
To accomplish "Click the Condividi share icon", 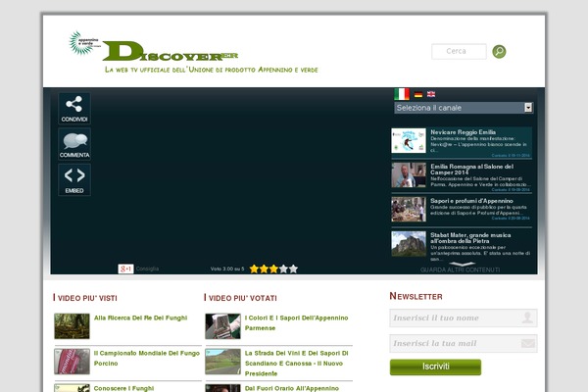I will 74,109.
